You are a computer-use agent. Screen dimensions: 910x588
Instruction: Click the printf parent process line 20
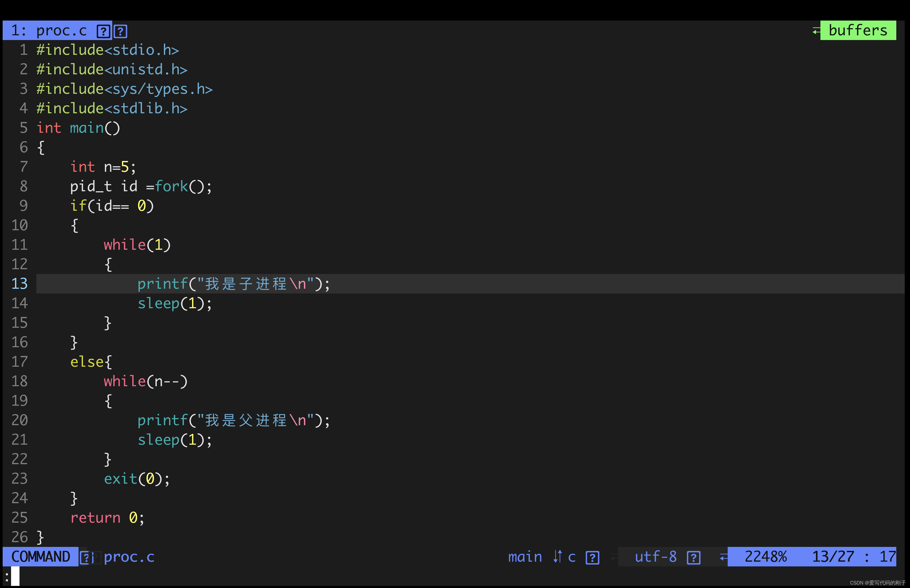[x=234, y=420]
